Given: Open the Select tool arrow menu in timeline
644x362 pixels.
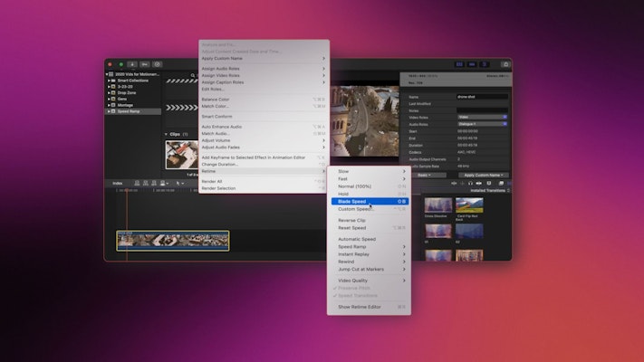Looking at the screenshot, I should (179, 183).
